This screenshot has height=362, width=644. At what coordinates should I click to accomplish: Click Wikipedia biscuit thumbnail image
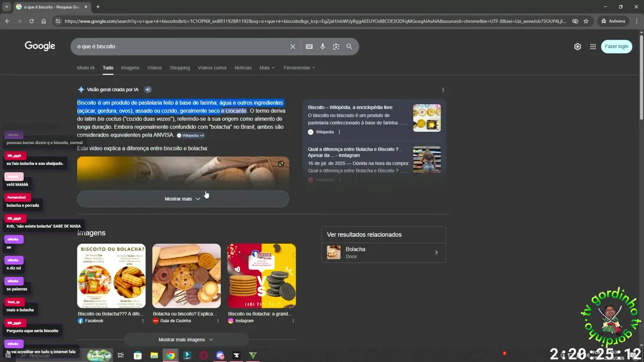[x=427, y=118]
